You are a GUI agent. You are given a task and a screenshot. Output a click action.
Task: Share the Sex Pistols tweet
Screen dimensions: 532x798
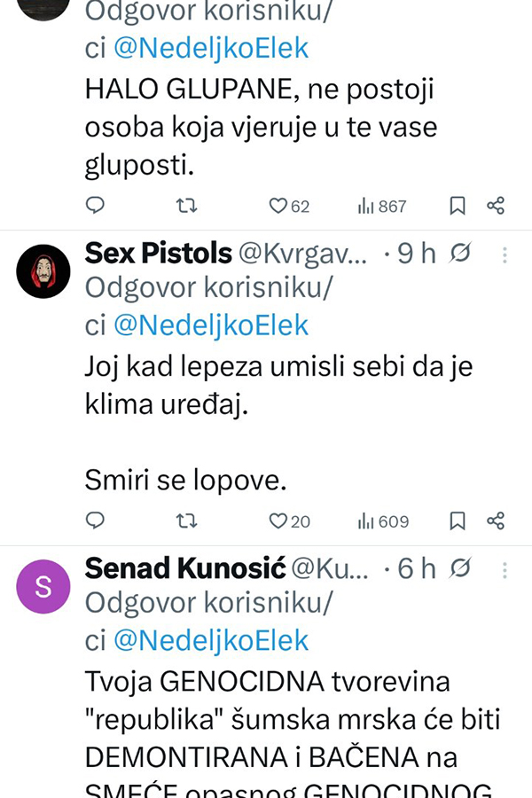coord(496,520)
